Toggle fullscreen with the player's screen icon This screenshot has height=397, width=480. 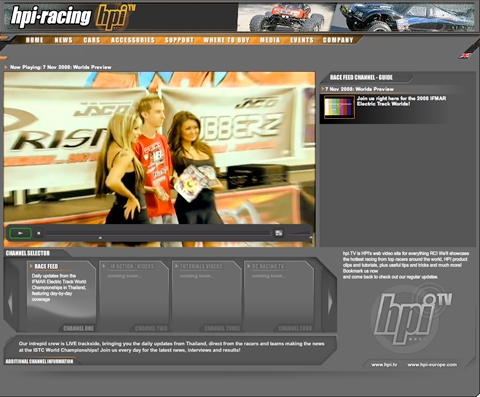[279, 233]
